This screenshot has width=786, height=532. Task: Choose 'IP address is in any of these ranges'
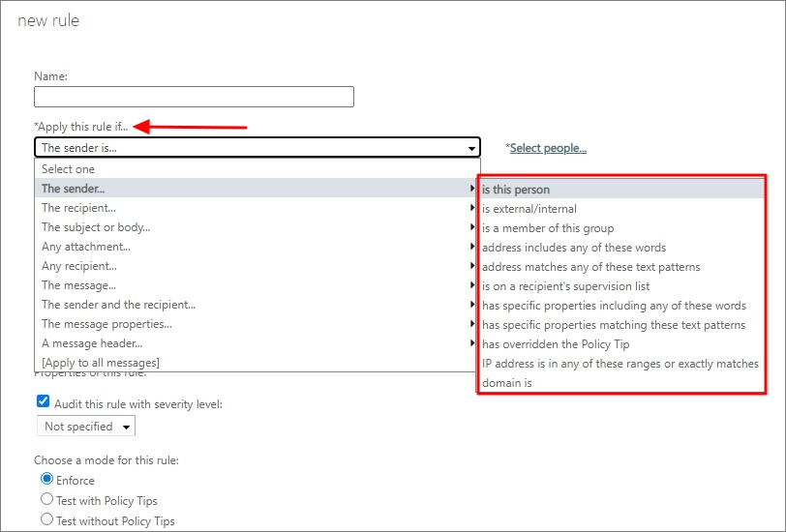point(621,364)
